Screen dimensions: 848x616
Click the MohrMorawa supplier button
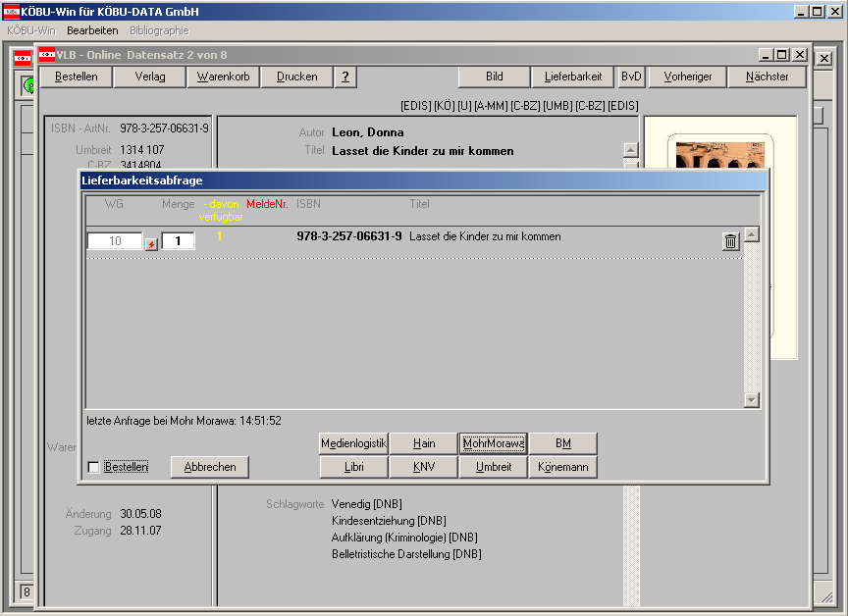pyautogui.click(x=494, y=443)
